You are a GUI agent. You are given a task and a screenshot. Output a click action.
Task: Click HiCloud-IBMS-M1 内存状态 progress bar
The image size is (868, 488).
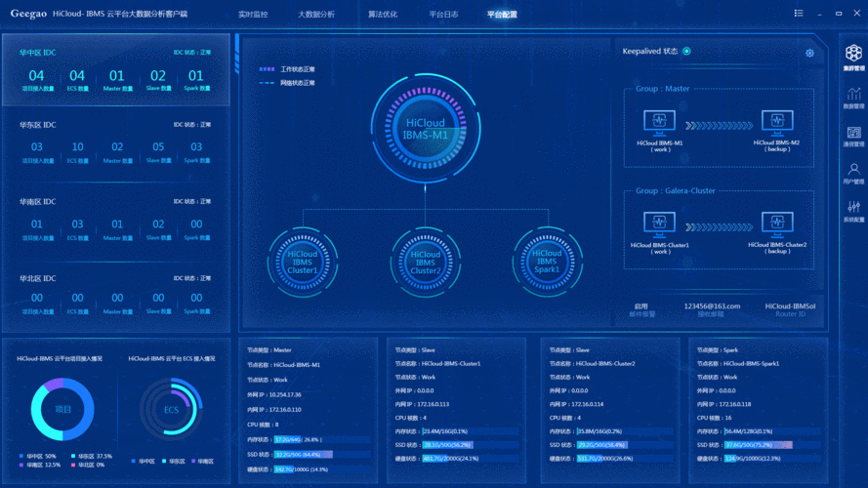(322, 440)
